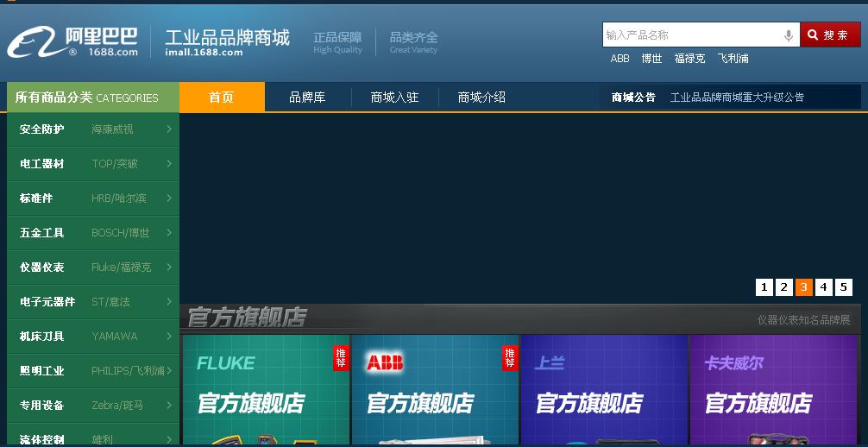Open the 五金工具 category
Image resolution: width=868 pixels, height=447 pixels.
(x=41, y=233)
